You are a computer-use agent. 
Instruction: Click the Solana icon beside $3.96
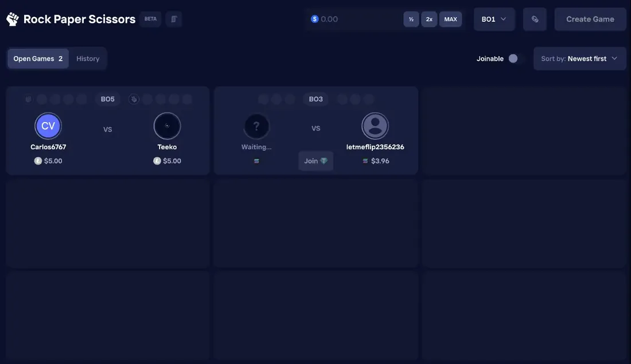click(x=365, y=161)
